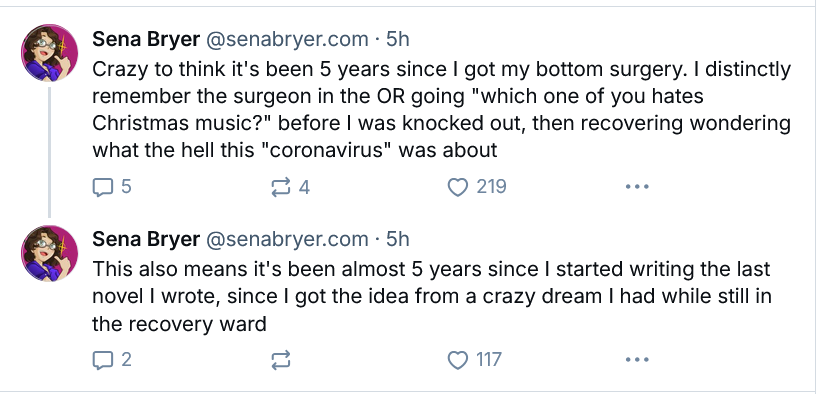
Task: Open Sena Bryer avatar on second post
Action: [49, 253]
